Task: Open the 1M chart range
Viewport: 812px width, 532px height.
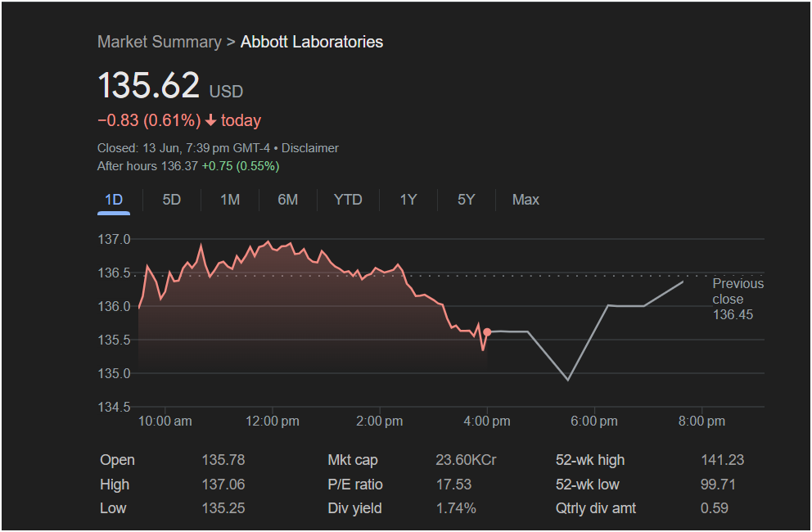Action: [230, 200]
